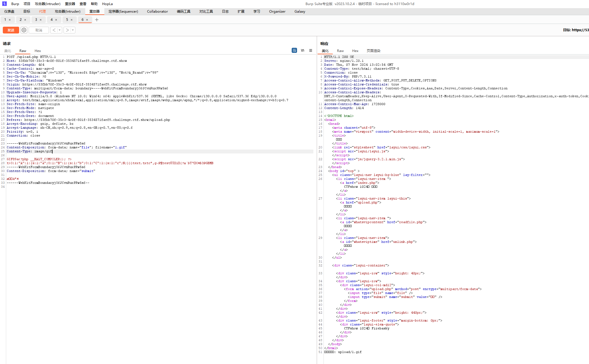The image size is (589, 364).
Task: Switch to the 对比工具 tab
Action: pyautogui.click(x=206, y=12)
